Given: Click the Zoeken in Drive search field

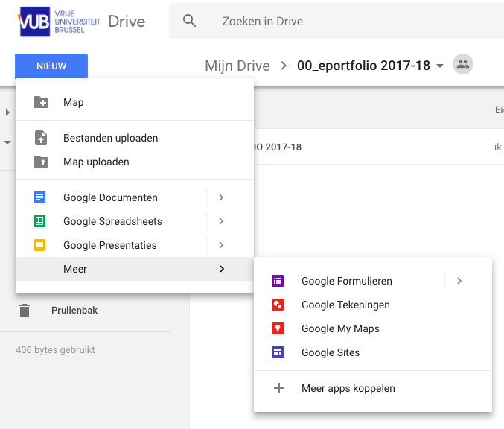Looking at the screenshot, I should (336, 21).
